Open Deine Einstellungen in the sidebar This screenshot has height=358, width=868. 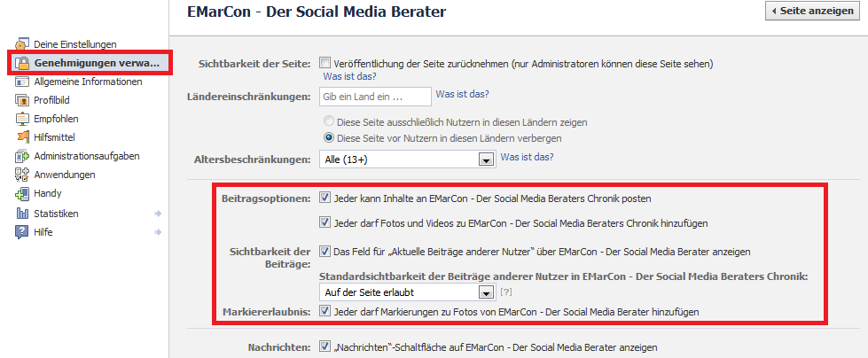tap(75, 43)
